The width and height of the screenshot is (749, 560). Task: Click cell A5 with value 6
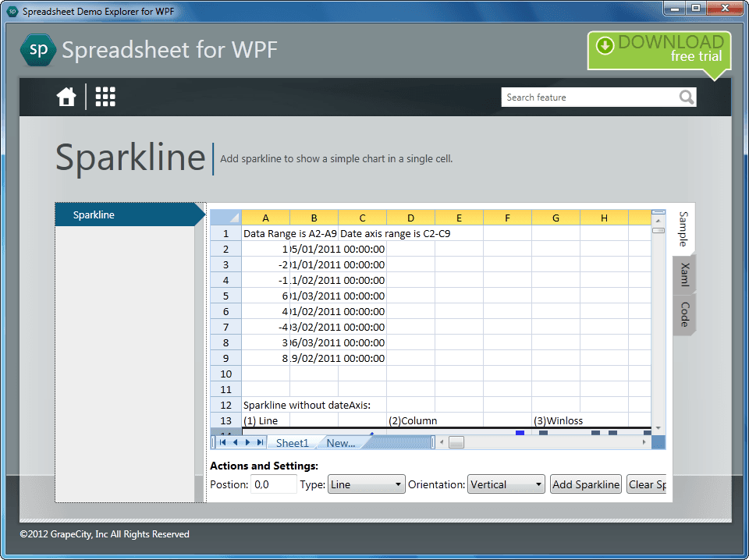point(265,296)
